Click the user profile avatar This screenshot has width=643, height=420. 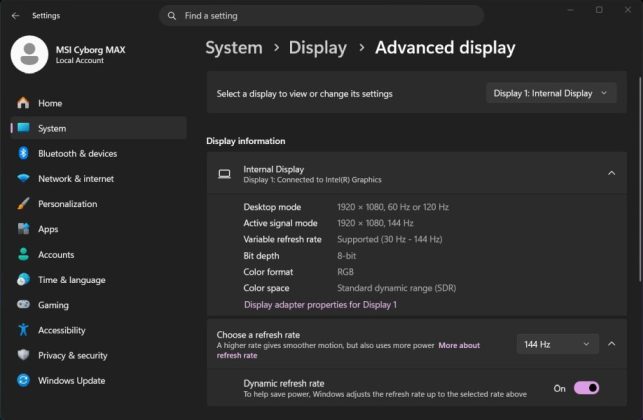[x=30, y=54]
